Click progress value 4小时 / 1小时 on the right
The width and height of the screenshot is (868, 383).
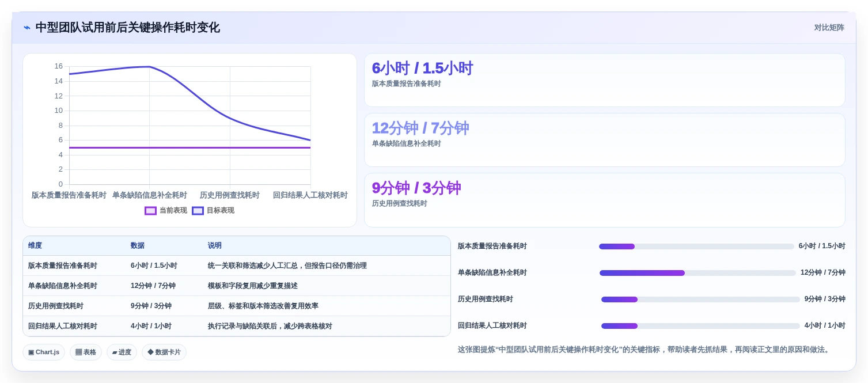(825, 326)
